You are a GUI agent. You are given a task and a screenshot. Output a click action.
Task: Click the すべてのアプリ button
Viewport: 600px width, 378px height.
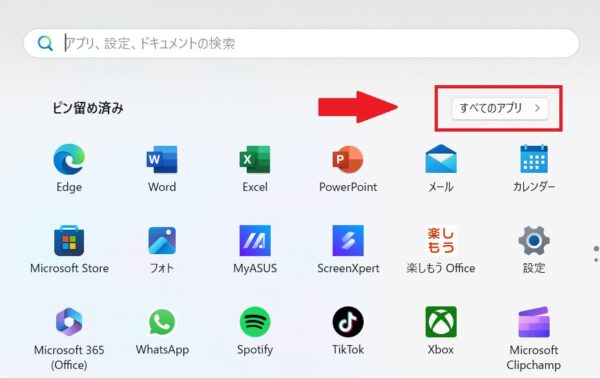pos(499,108)
